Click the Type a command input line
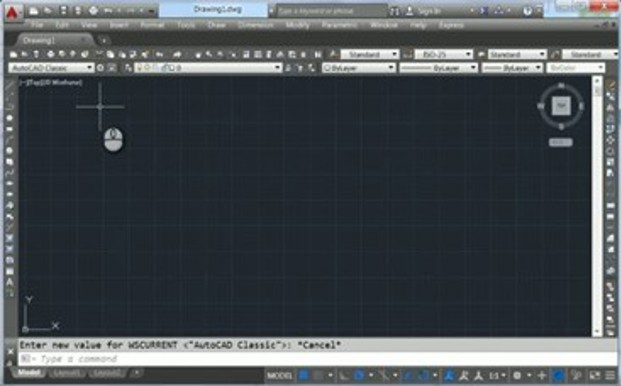 click(317, 359)
